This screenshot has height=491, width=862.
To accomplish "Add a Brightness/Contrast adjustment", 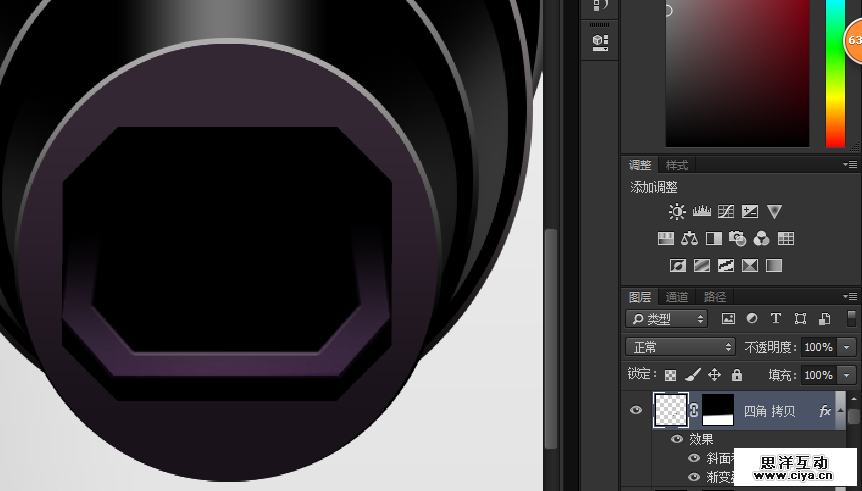I will tap(678, 212).
